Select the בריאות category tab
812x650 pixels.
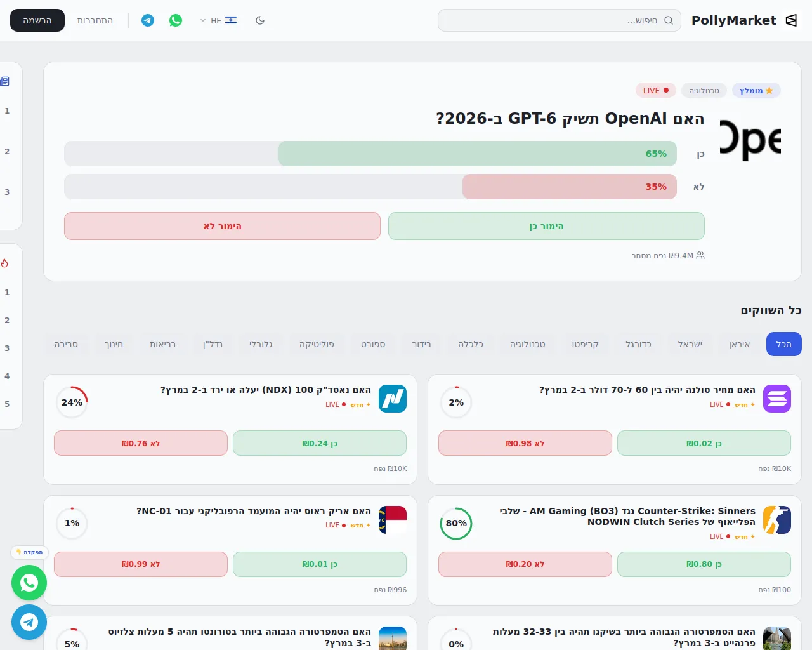(163, 344)
